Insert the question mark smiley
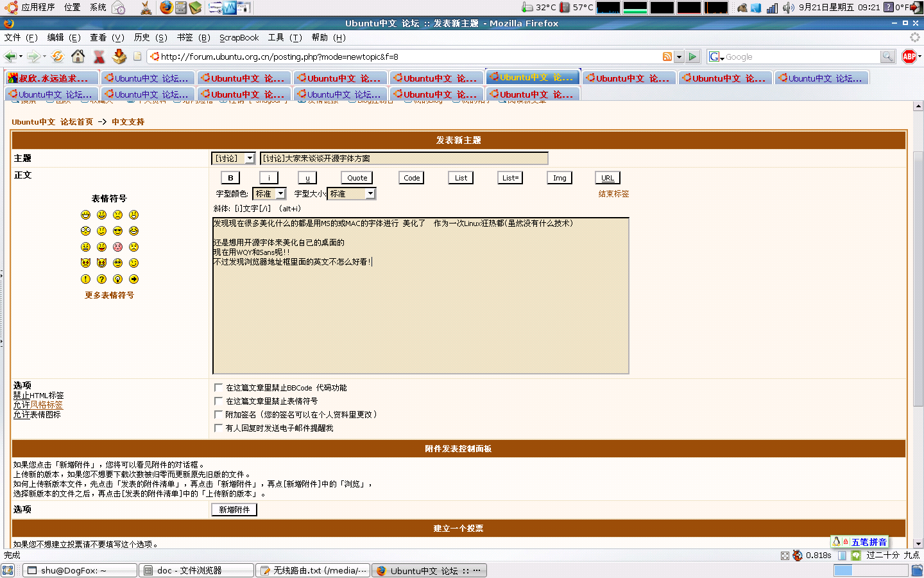The image size is (924, 578). [x=101, y=279]
